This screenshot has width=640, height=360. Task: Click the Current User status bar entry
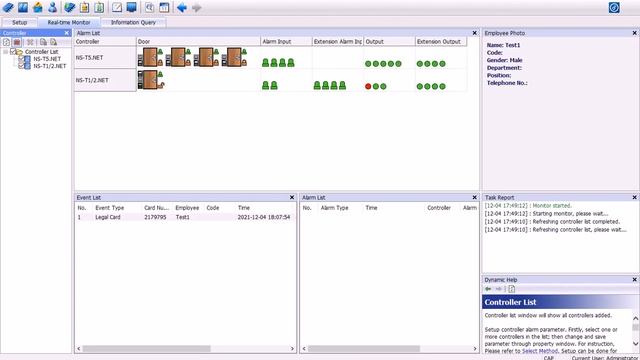pyautogui.click(x=605, y=358)
